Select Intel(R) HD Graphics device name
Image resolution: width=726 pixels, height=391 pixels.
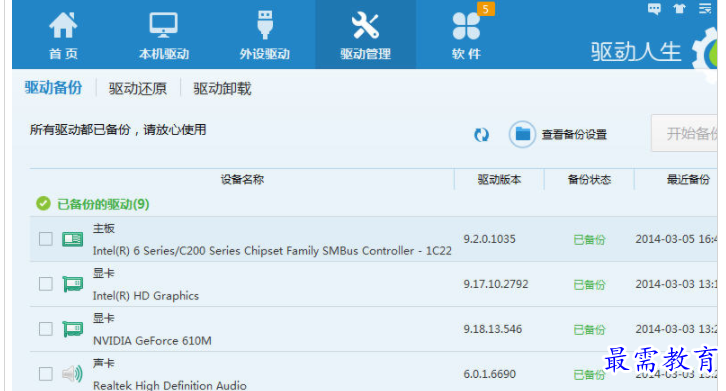[145, 296]
